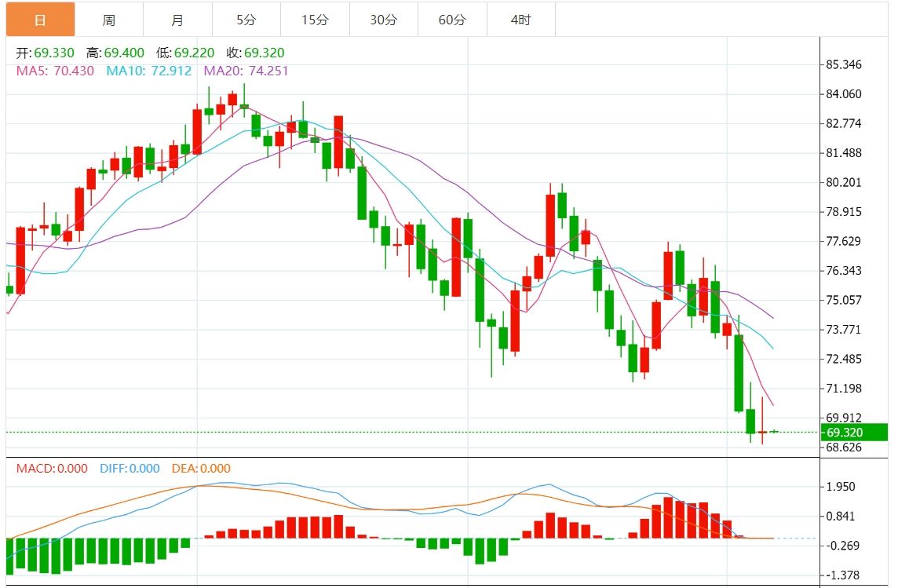Select the MA20: 74.251 indicator label

pyautogui.click(x=246, y=71)
